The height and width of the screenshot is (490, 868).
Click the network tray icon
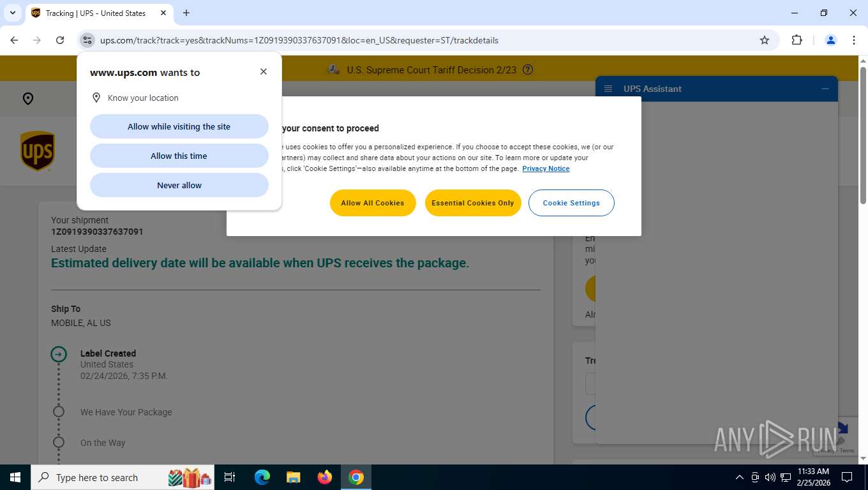click(x=786, y=477)
